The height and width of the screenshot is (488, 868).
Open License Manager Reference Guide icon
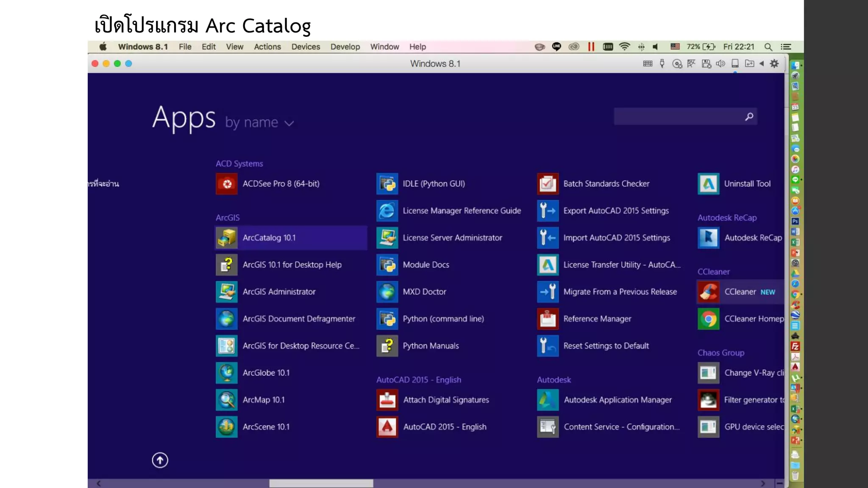coord(387,211)
